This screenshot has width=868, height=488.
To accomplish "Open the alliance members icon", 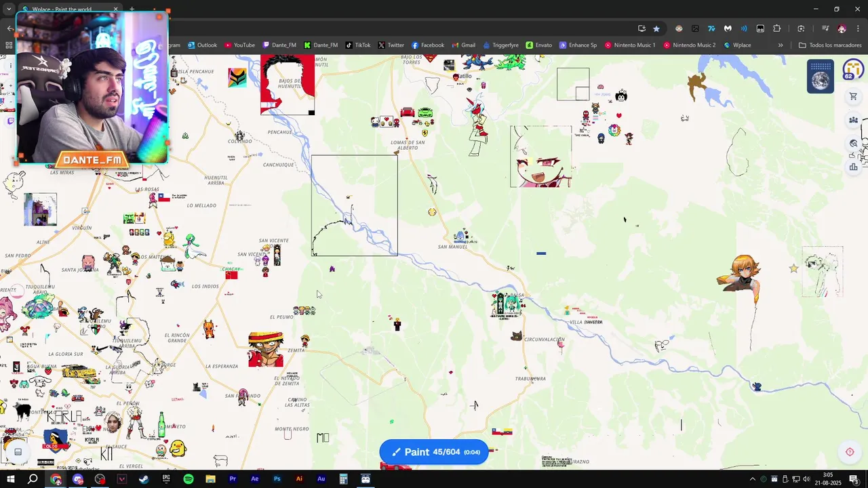I will [x=853, y=120].
